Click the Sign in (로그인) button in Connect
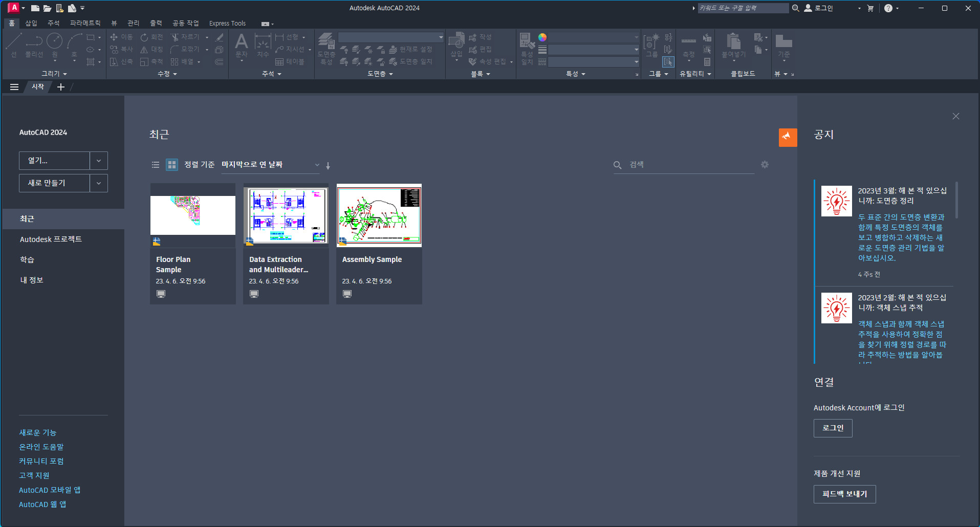980x527 pixels. (x=833, y=428)
